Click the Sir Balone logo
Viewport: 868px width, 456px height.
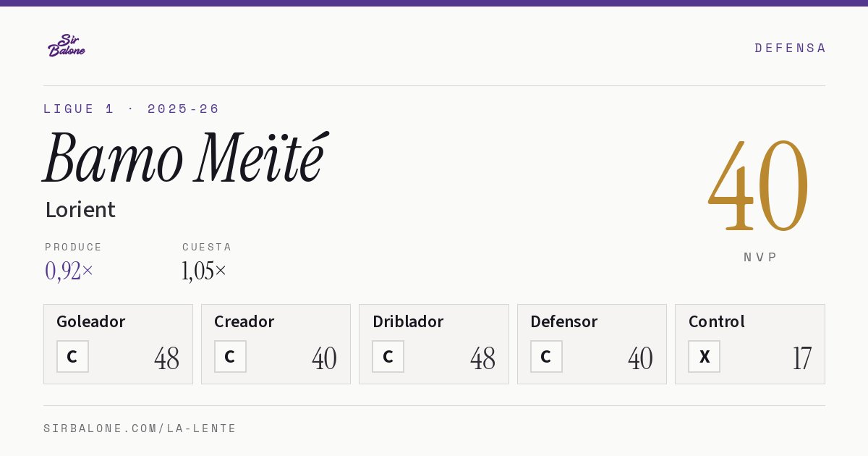click(67, 46)
